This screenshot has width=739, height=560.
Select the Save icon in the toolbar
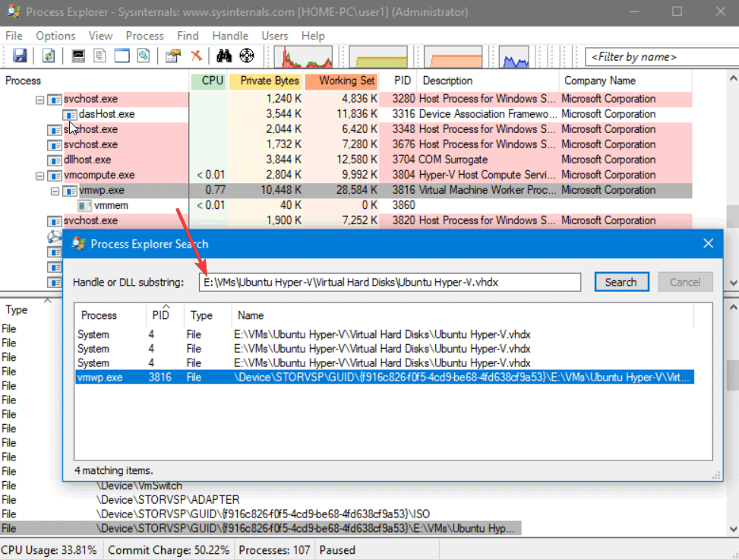pos(21,55)
